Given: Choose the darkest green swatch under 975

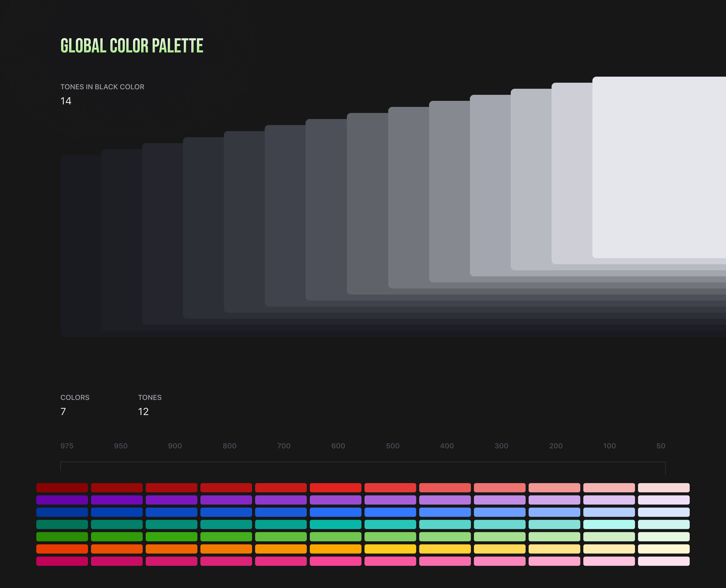Looking at the screenshot, I should pyautogui.click(x=62, y=537).
